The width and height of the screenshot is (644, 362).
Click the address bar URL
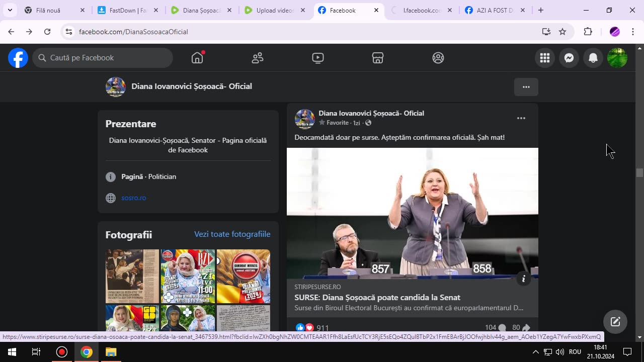coord(133,32)
